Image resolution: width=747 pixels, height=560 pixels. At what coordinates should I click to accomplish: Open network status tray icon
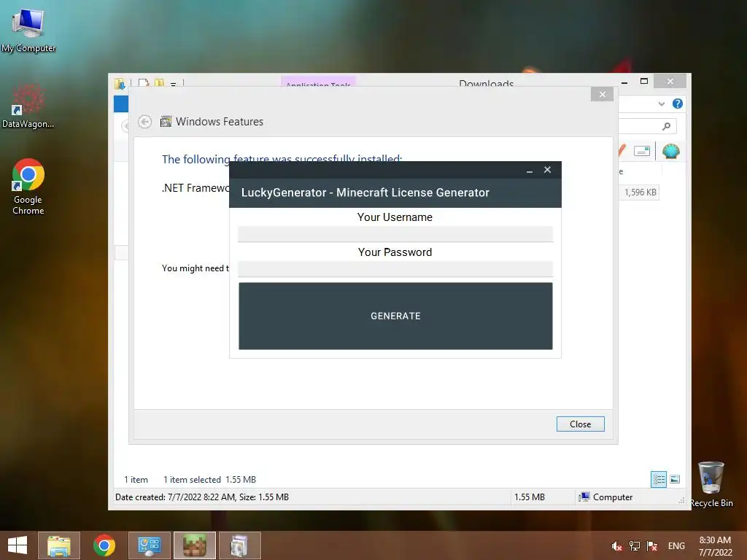pyautogui.click(x=635, y=546)
